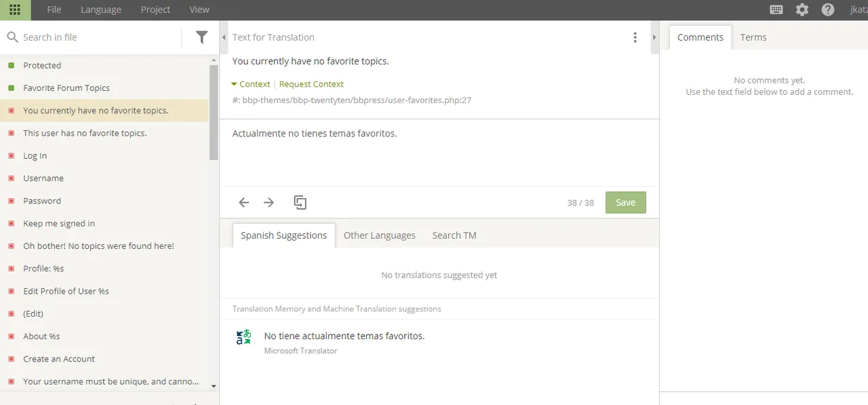The height and width of the screenshot is (405, 868).
Task: Collapse the right comments panel arrow
Action: tap(654, 37)
